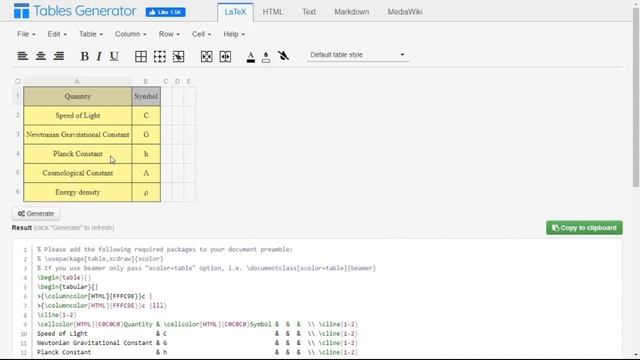Split the selected cell
The image size is (640, 360).
click(225, 56)
